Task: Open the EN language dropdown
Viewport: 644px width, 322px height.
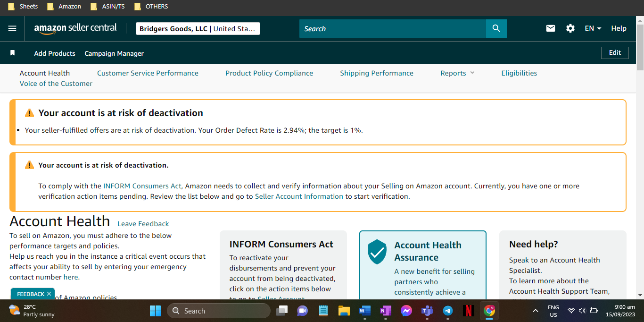Action: point(593,28)
